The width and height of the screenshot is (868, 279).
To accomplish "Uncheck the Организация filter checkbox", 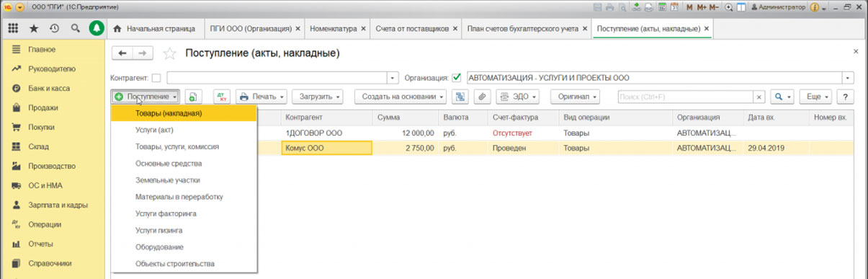I will click(456, 78).
